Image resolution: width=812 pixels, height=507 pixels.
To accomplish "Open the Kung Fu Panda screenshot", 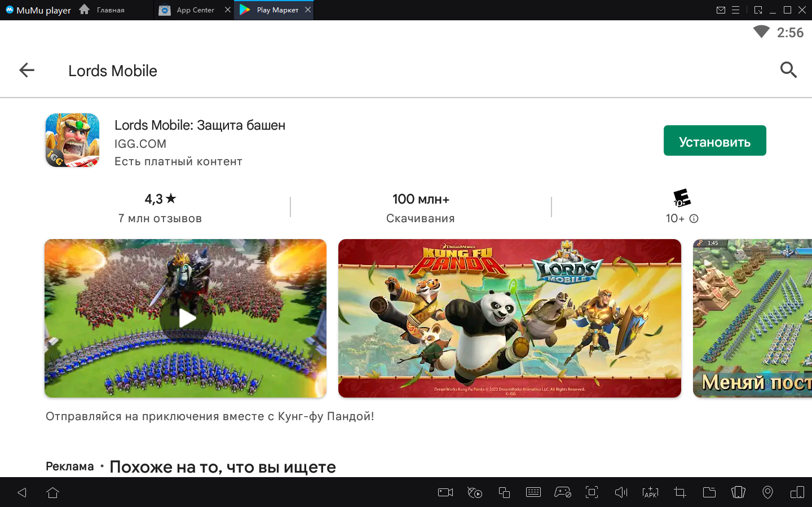I will coord(509,319).
